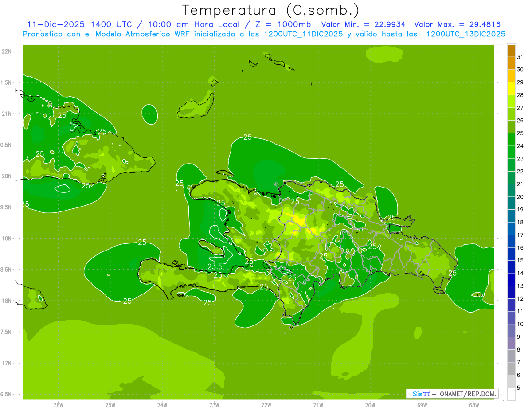Click the orange swatch between 30 and 31
532x411 pixels.
coord(511,63)
